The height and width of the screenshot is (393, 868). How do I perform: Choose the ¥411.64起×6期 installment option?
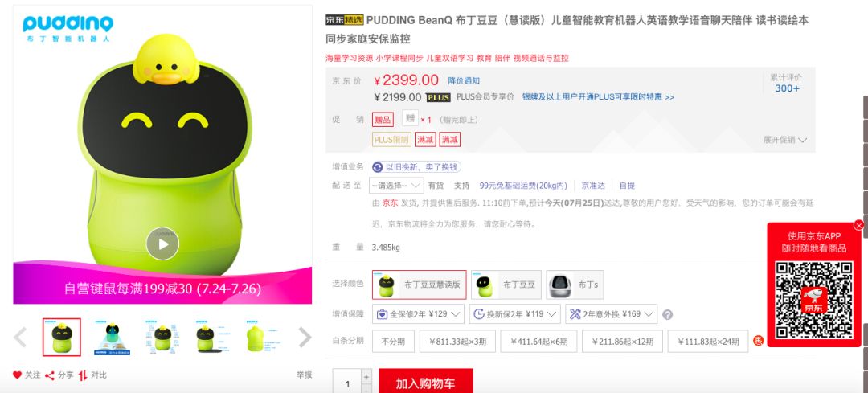538,342
